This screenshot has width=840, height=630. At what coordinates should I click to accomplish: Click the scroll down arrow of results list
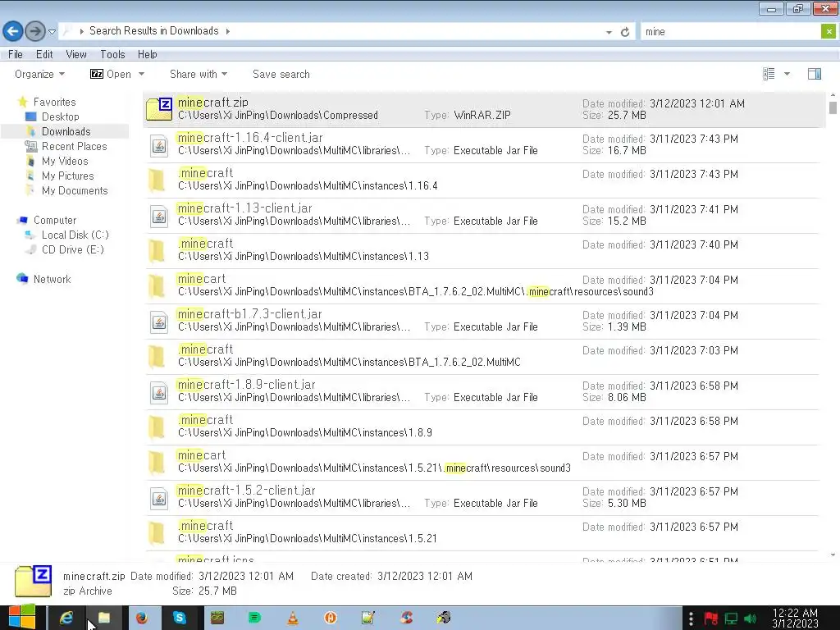coord(833,555)
